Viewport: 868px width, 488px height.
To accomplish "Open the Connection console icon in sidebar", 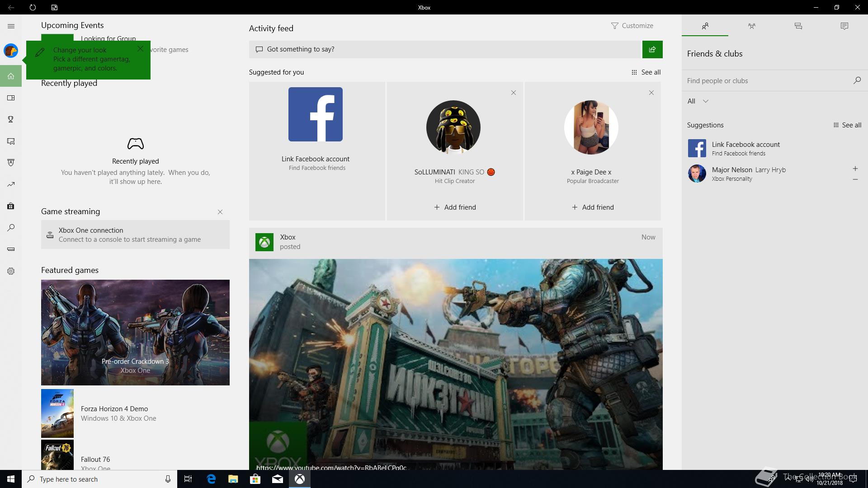I will pyautogui.click(x=11, y=249).
